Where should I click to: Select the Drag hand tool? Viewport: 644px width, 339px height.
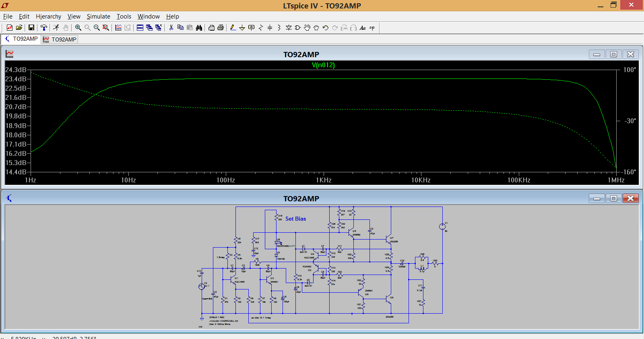[x=316, y=28]
